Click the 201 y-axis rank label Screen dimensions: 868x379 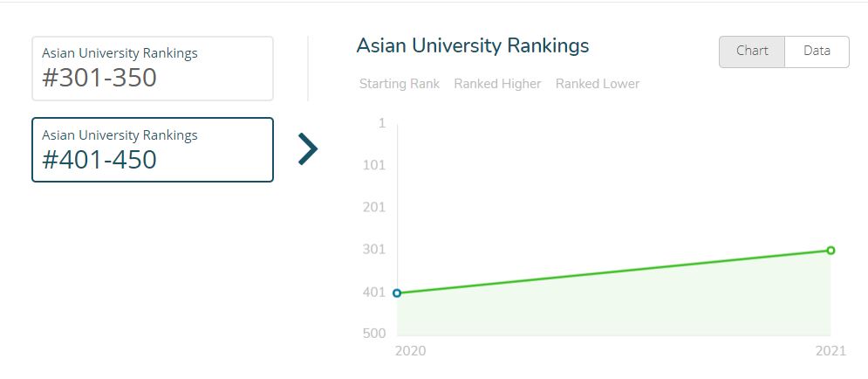(373, 207)
